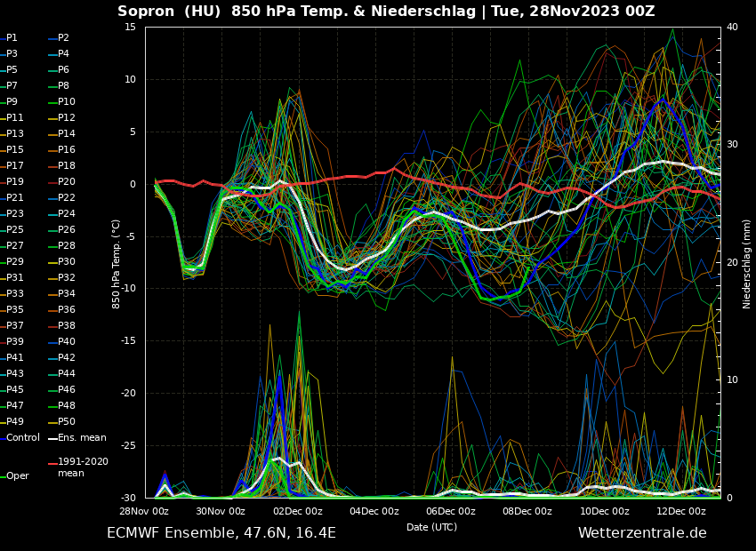Select the P24 legend entry
The image size is (756, 551).
point(66,214)
